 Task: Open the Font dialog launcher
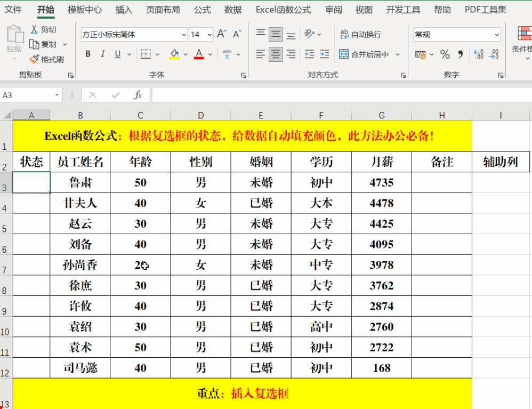243,75
